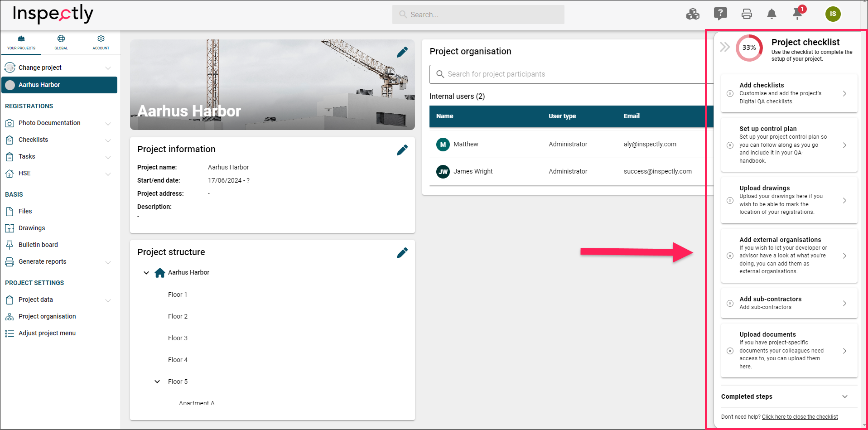Open Adjust project menu
This screenshot has height=430, width=868.
[x=47, y=333]
